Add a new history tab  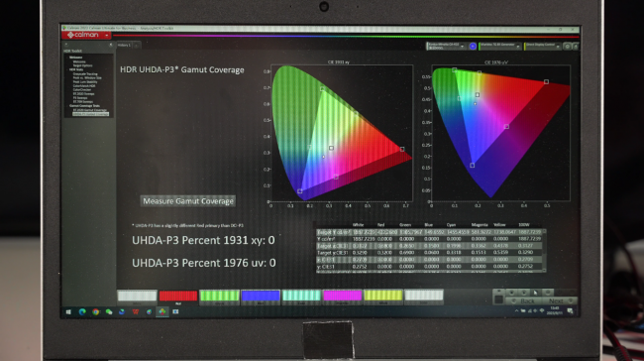tap(137, 46)
